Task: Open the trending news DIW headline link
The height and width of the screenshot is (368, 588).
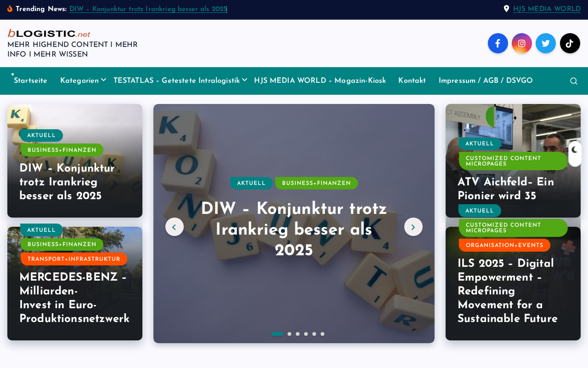Action: [x=148, y=9]
